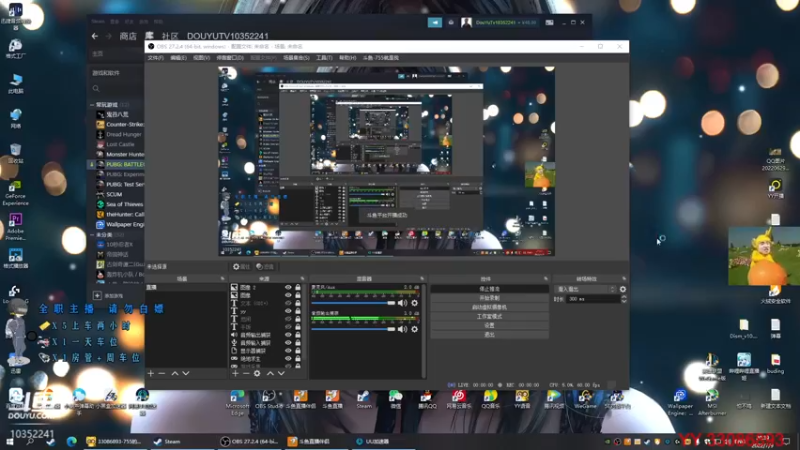Click the 停止推流 button
The width and height of the screenshot is (800, 450).
(x=489, y=289)
